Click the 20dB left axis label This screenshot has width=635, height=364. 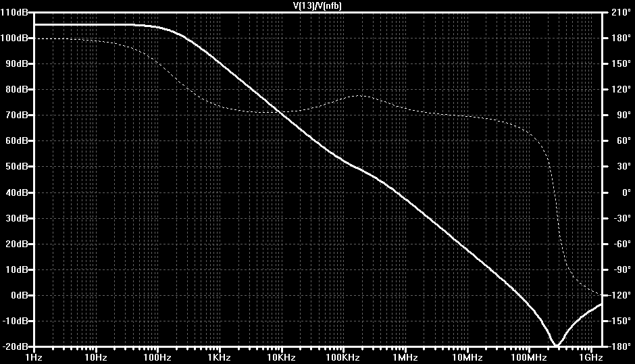[x=17, y=244]
